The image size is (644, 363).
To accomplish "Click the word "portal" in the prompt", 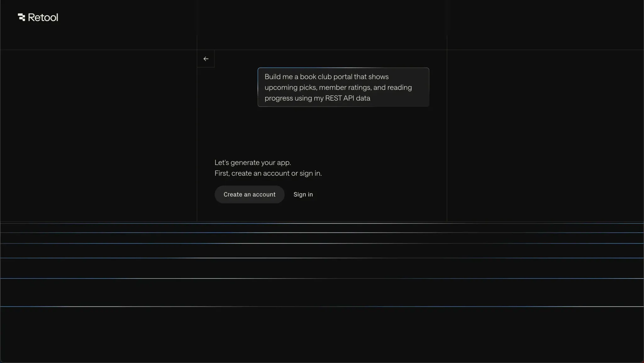I will 342,77.
